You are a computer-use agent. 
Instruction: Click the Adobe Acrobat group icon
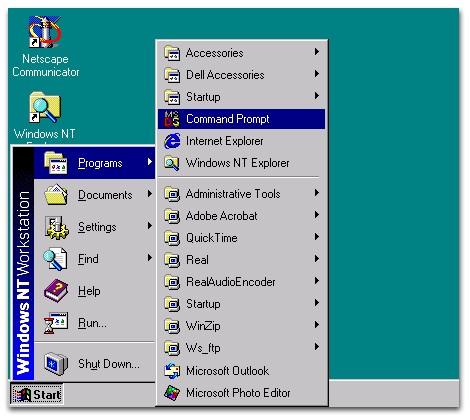(x=172, y=216)
